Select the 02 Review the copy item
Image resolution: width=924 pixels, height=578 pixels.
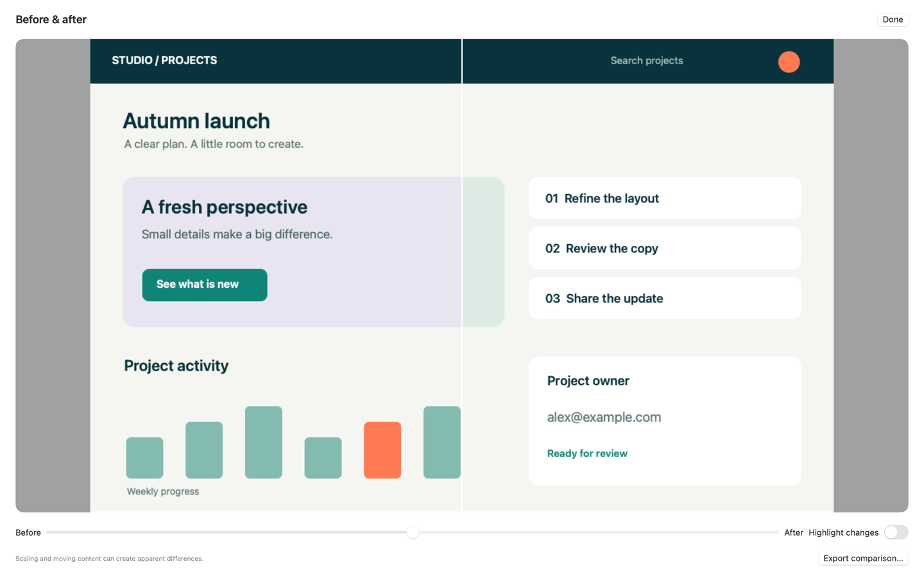coord(665,248)
